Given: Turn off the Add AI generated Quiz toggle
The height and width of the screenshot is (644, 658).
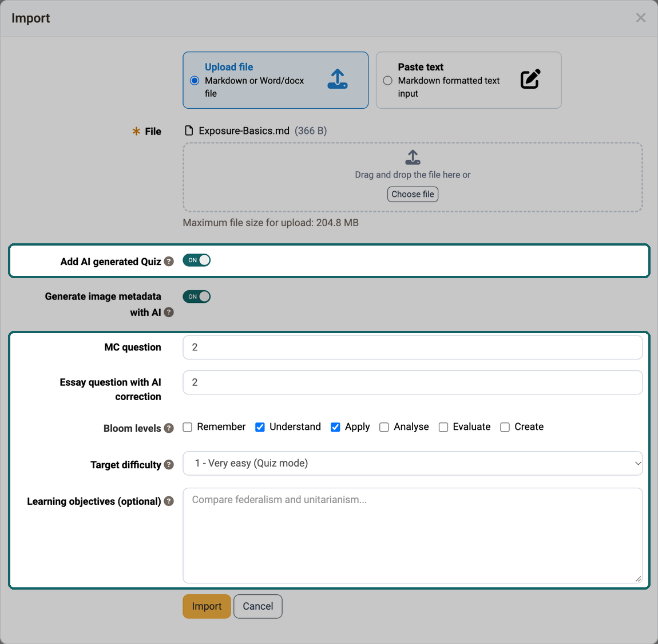Looking at the screenshot, I should coord(196,260).
